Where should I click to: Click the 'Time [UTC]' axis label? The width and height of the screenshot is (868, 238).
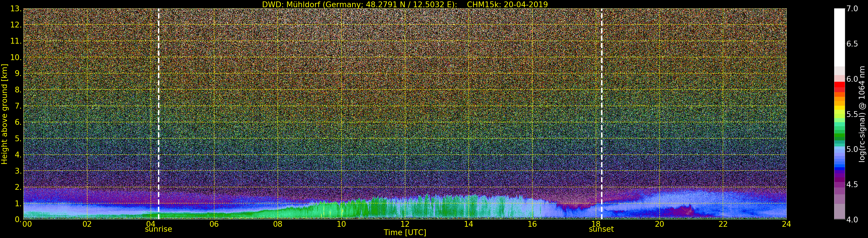[405, 233]
